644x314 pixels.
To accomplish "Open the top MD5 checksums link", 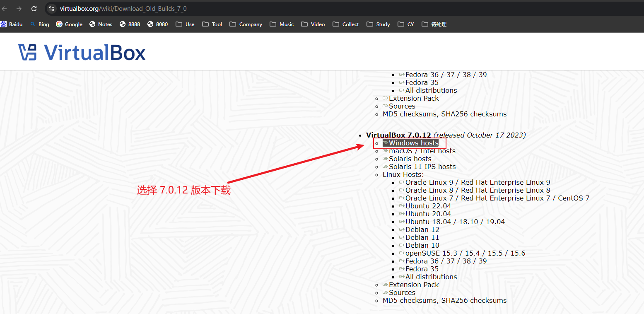I will pos(410,114).
